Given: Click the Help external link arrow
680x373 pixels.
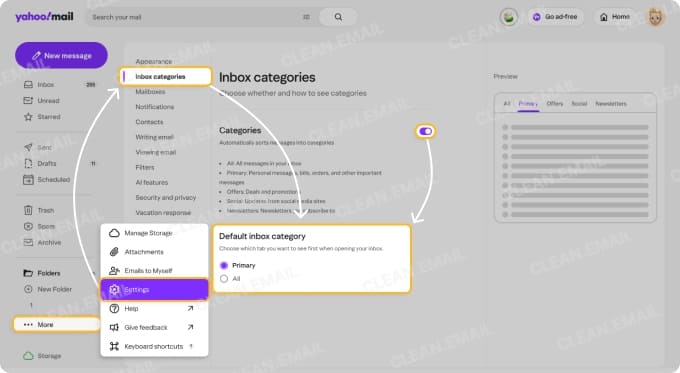Looking at the screenshot, I should pyautogui.click(x=190, y=308).
